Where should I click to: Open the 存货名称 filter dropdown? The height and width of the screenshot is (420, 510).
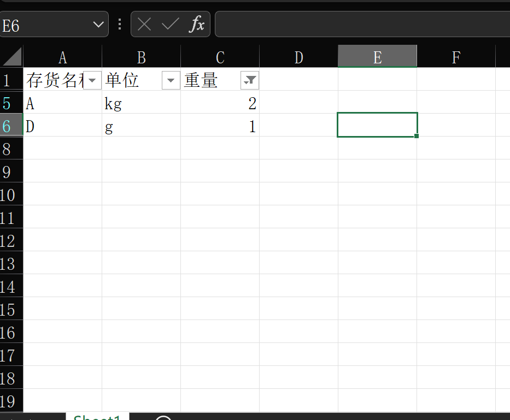91,80
